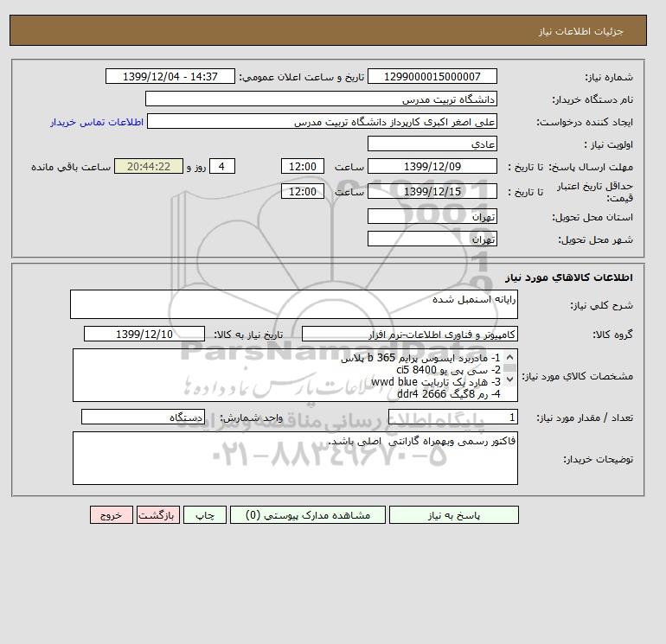Viewport: 666px width, 644px height.
Task: Select the اولویت نیاز عادی field
Action: 432,143
